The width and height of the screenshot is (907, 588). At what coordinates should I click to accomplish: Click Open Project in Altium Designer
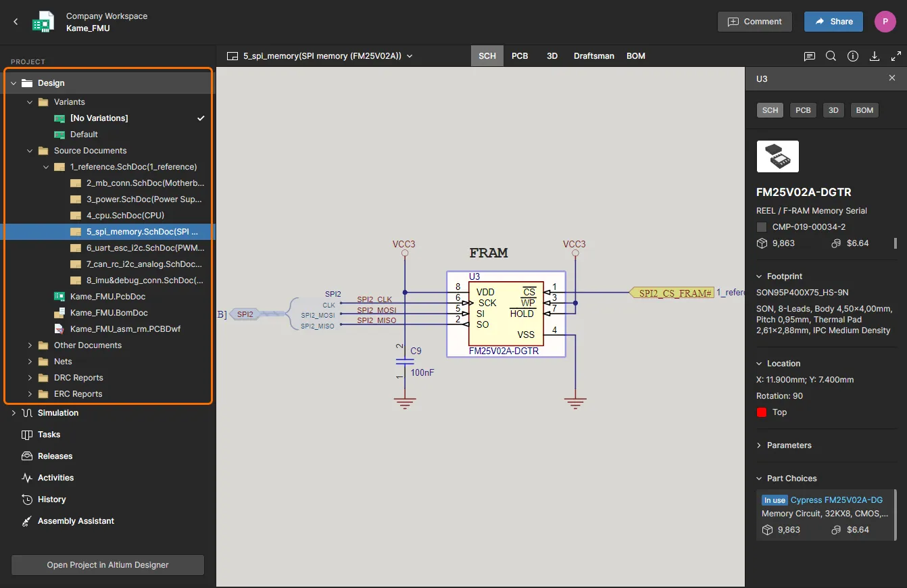click(x=107, y=565)
